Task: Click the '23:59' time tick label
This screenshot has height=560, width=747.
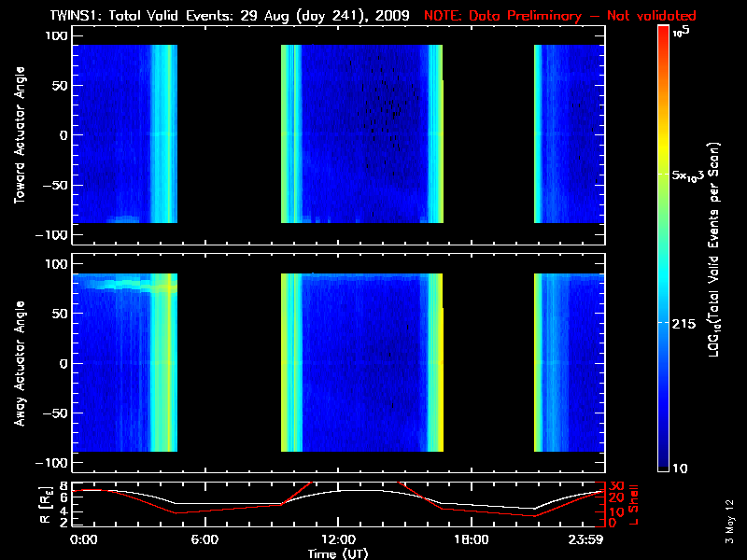Action: pos(586,539)
